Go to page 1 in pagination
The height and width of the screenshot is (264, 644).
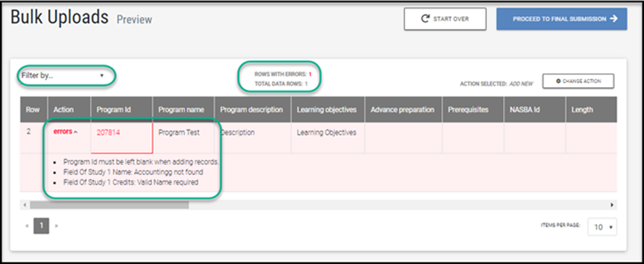point(41,226)
